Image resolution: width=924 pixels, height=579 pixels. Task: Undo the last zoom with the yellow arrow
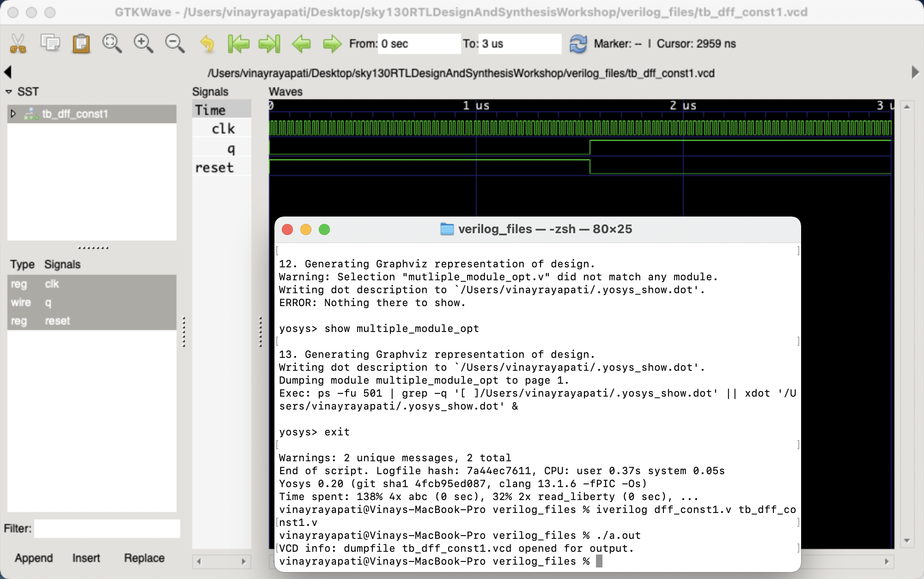coord(207,43)
